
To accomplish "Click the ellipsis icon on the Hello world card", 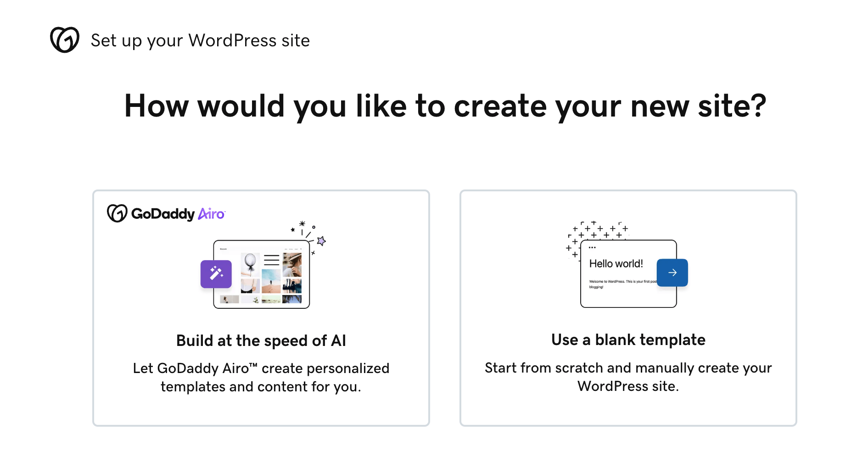I will [592, 247].
